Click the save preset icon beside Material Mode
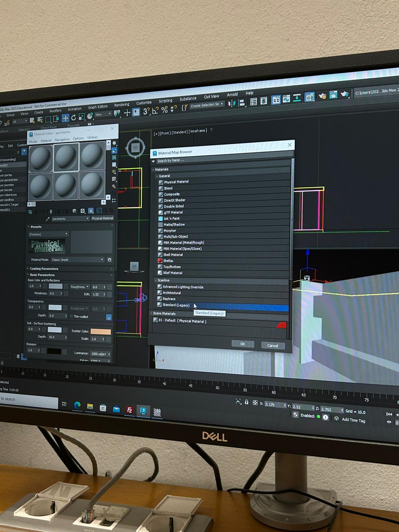 [x=109, y=260]
